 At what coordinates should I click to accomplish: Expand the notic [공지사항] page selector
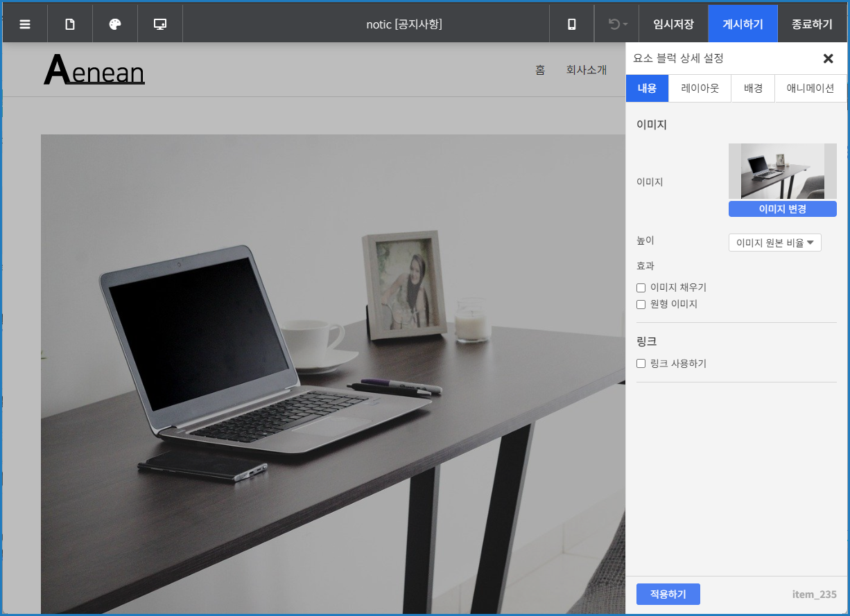point(404,24)
